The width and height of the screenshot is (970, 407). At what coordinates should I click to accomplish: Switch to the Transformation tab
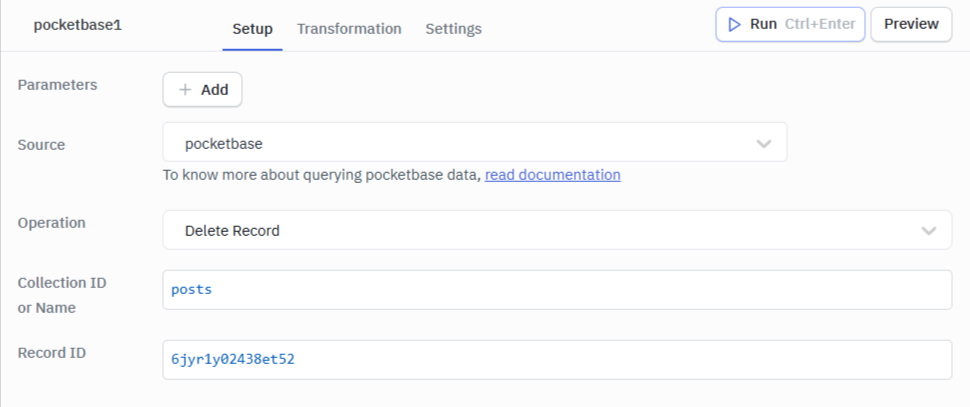(x=349, y=29)
